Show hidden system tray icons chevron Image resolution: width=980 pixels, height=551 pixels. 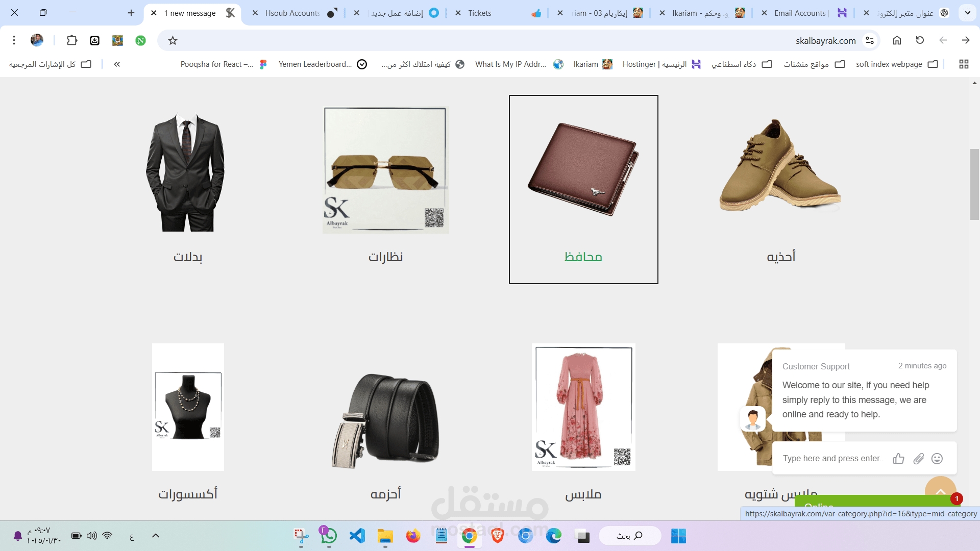(x=156, y=536)
